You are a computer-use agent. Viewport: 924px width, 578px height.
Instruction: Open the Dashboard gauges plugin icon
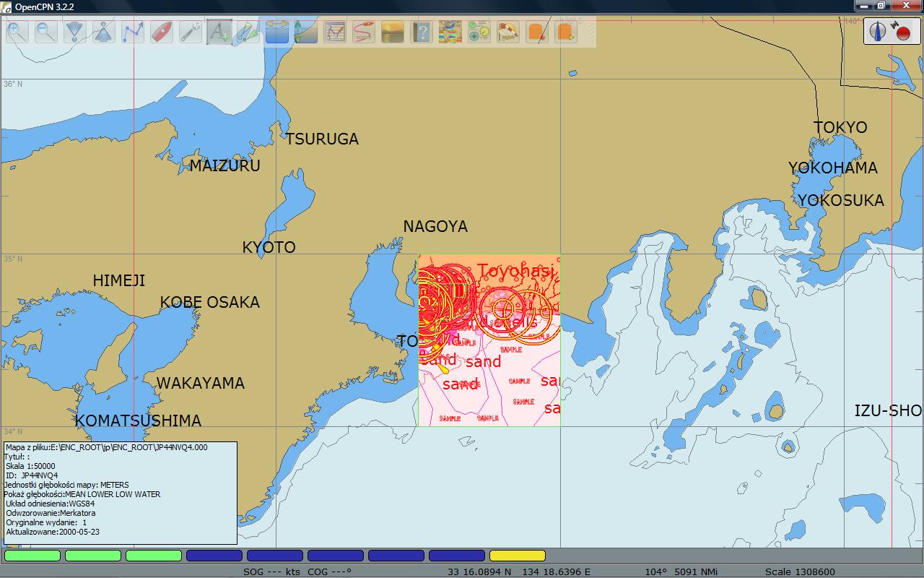click(x=479, y=32)
